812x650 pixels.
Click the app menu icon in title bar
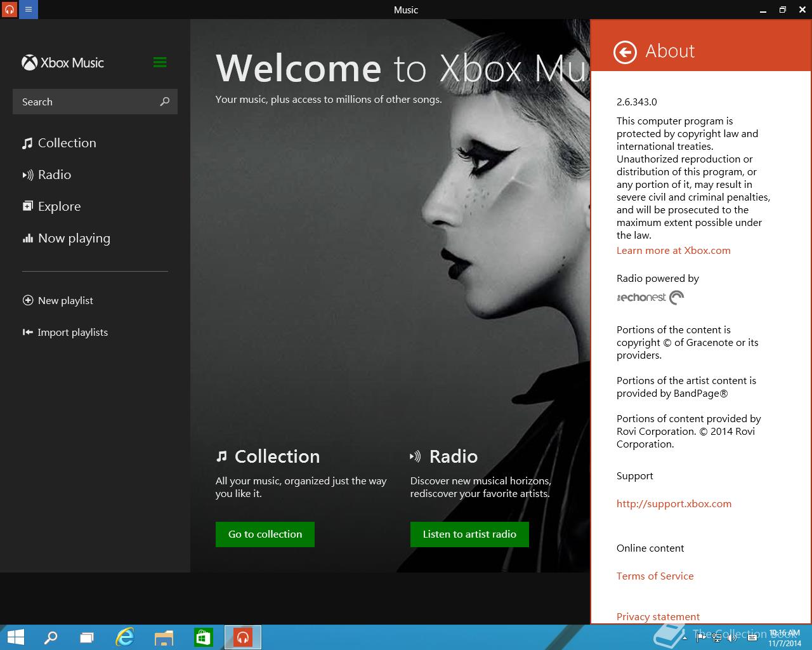[29, 10]
